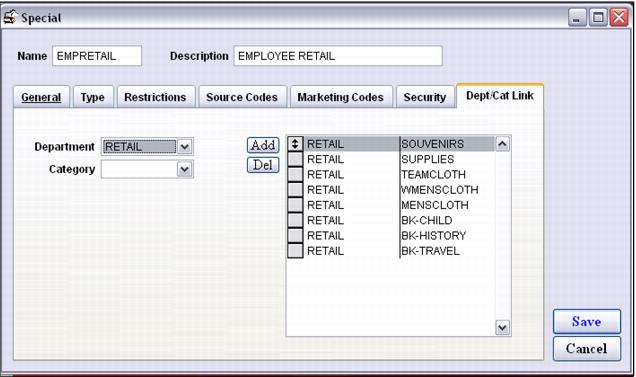Click RETAIL department cell in SOUVENIRS row
Screen dimensions: 636x377
pos(352,144)
